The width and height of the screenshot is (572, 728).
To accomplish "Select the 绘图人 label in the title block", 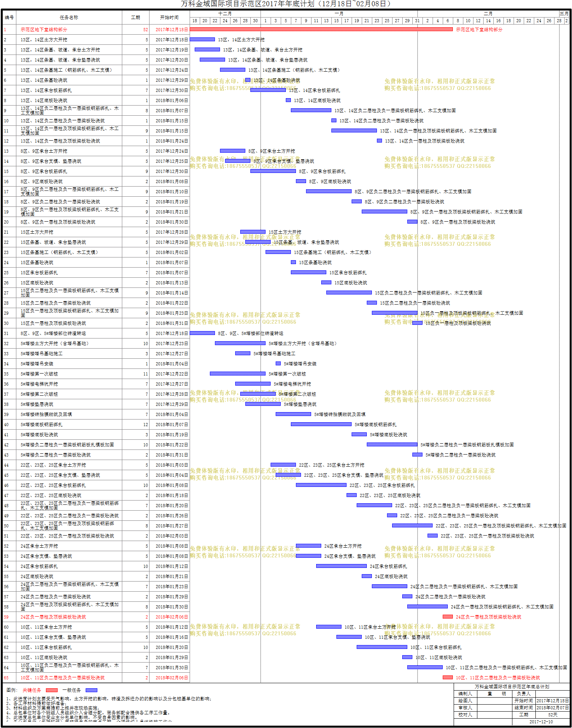I will tap(465, 701).
